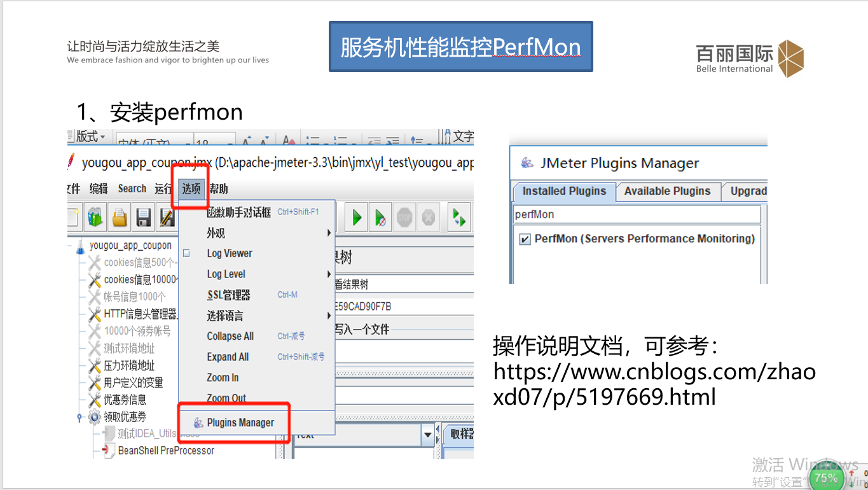Choose Expand All from options menu
868x490 pixels.
(x=256, y=357)
